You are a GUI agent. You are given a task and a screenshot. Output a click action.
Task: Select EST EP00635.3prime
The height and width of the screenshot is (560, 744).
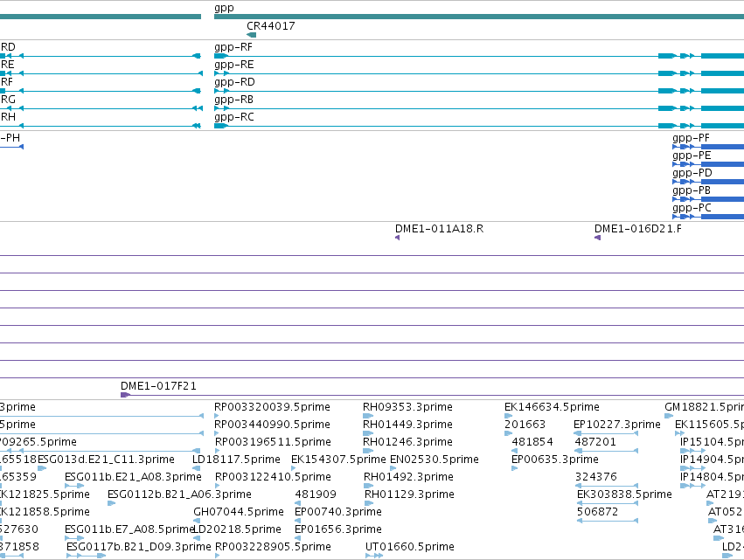[x=554, y=460]
